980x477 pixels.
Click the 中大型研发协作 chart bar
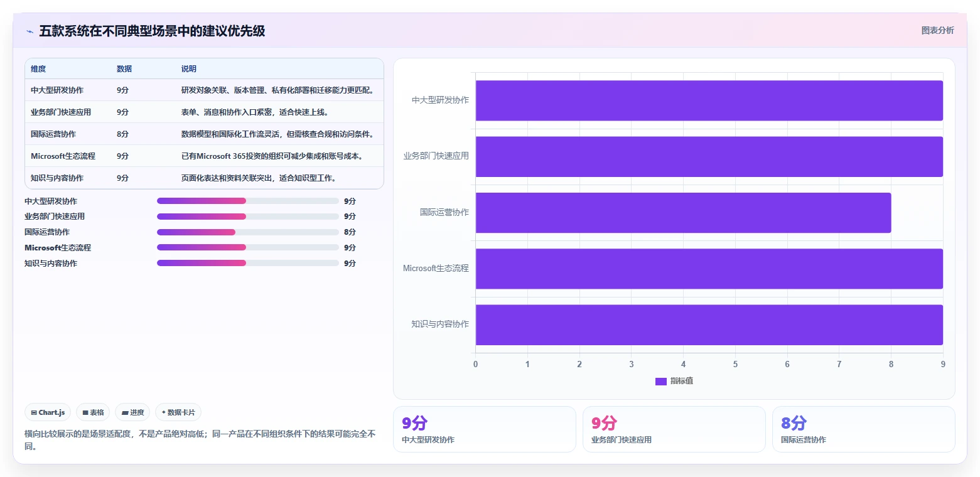pyautogui.click(x=709, y=100)
